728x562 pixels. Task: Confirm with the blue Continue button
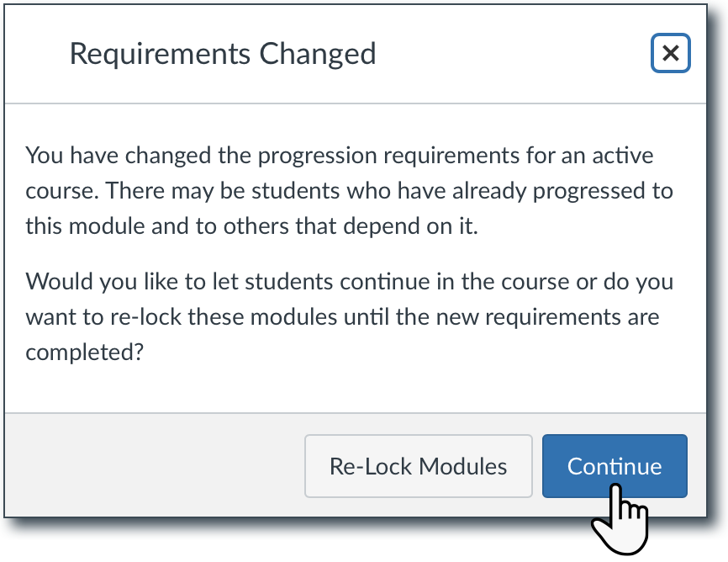[x=615, y=466]
